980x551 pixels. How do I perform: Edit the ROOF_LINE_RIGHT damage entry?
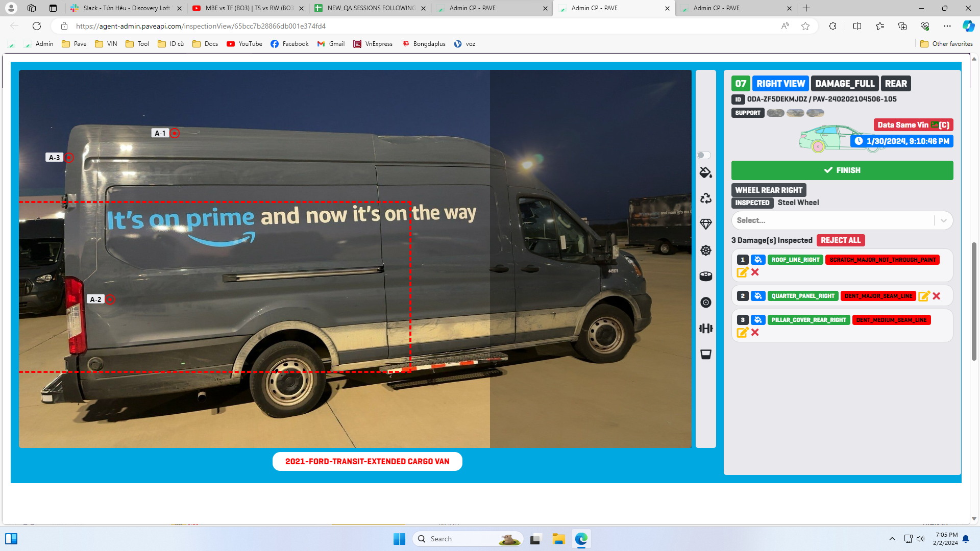[742, 272]
